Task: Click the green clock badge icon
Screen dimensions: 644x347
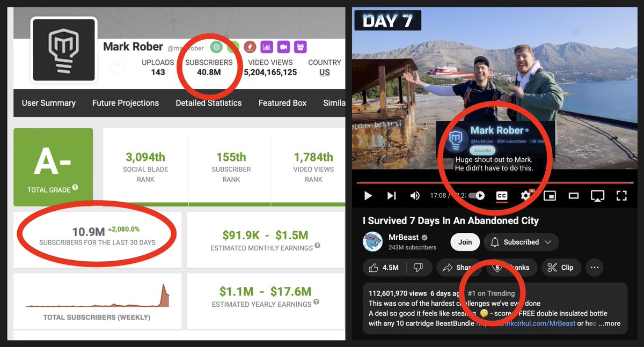Action: tap(216, 47)
